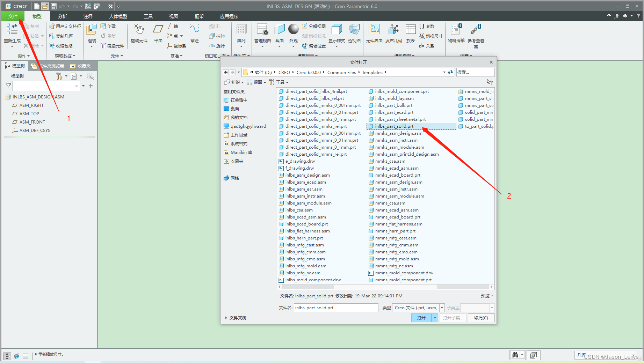Screen dimensions: 644x363
Task: Expand the 操作 ribbon group
Action: click(24, 56)
